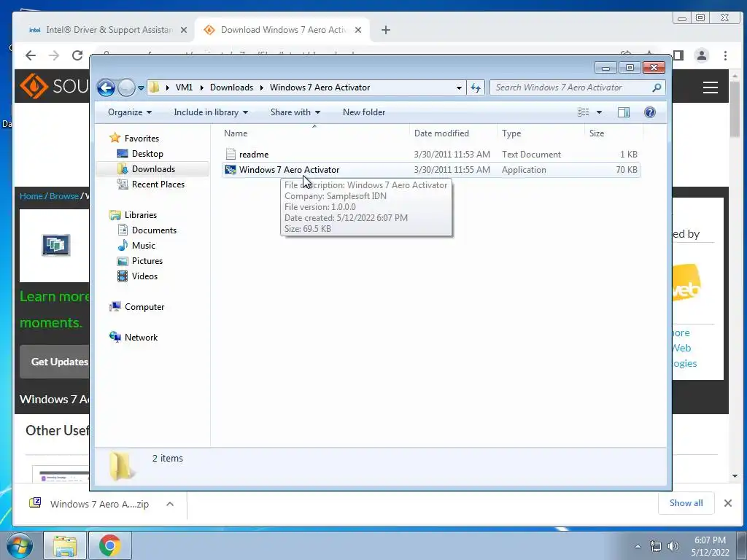
Task: Click the Explorer forward navigation arrow
Action: [126, 87]
